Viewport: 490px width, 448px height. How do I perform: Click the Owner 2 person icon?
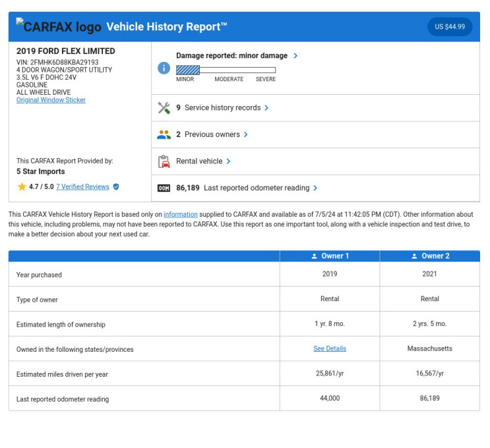pos(414,256)
